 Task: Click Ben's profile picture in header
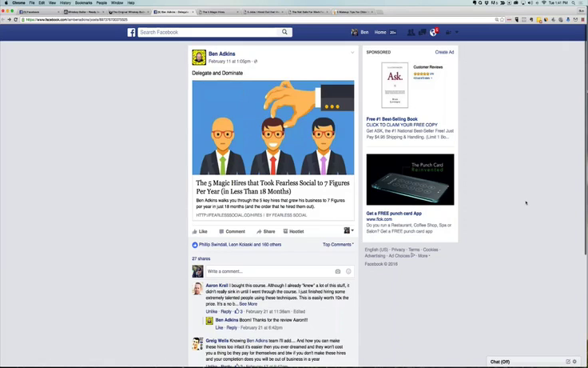tap(355, 32)
